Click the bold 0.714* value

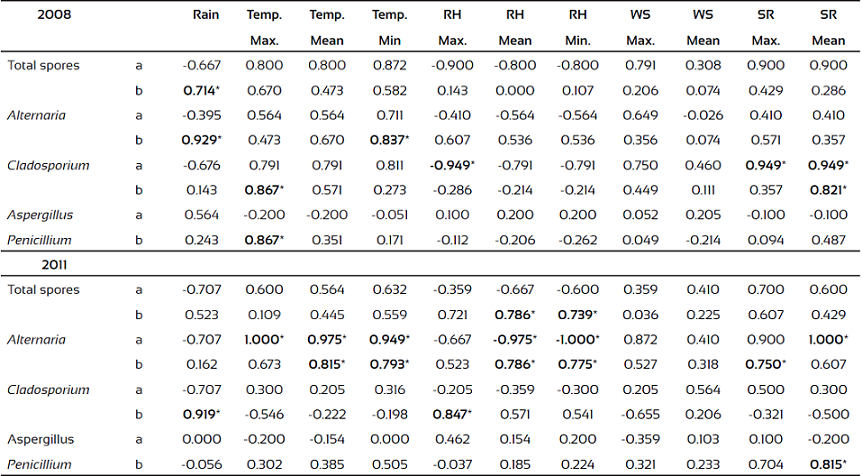coord(201,90)
